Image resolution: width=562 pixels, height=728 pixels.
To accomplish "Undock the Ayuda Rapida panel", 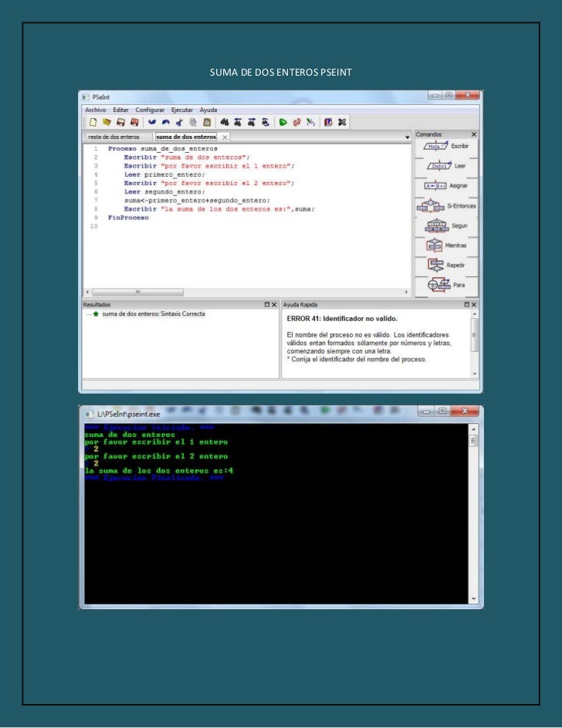I will pos(467,305).
